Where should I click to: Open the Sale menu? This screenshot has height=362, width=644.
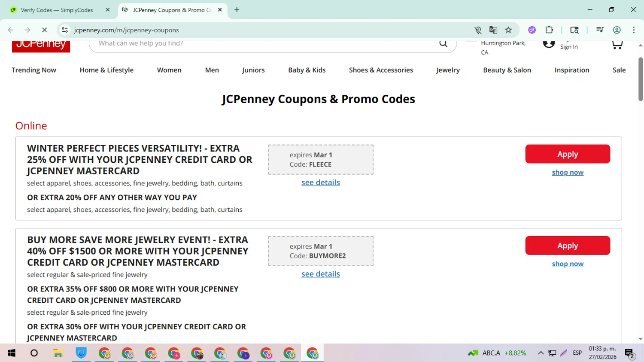[619, 70]
